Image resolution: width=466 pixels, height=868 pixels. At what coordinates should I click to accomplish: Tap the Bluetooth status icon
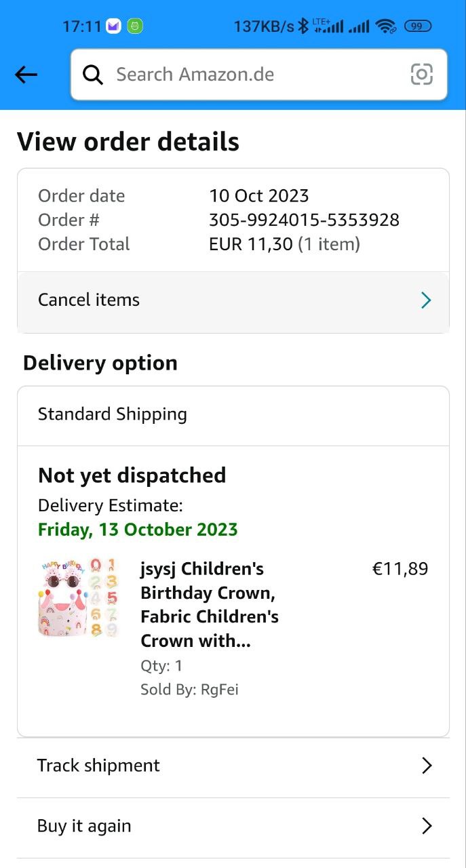coord(303,26)
